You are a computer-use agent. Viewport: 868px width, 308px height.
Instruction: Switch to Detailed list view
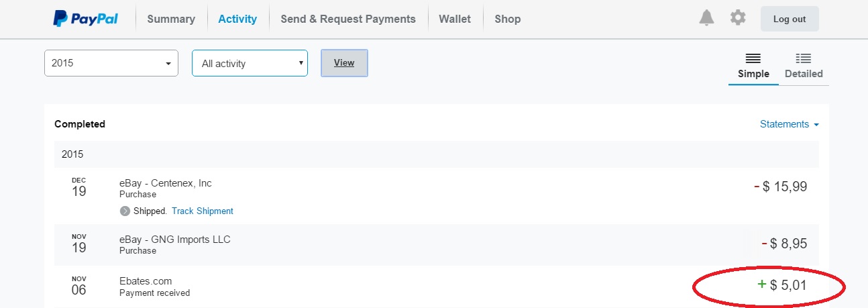[803, 66]
